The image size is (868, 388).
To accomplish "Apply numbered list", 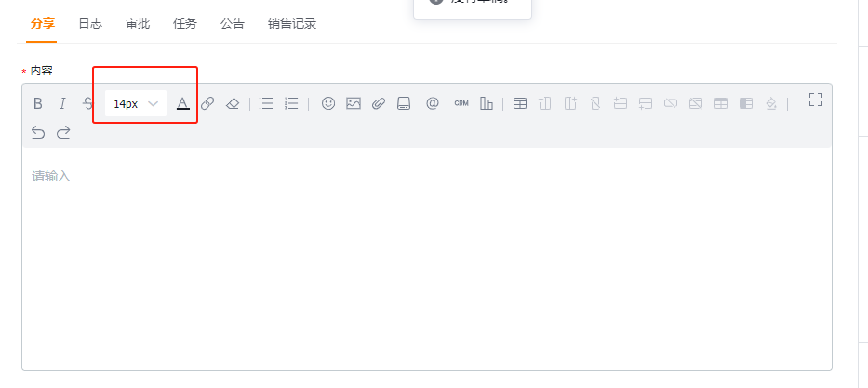I will tap(291, 103).
